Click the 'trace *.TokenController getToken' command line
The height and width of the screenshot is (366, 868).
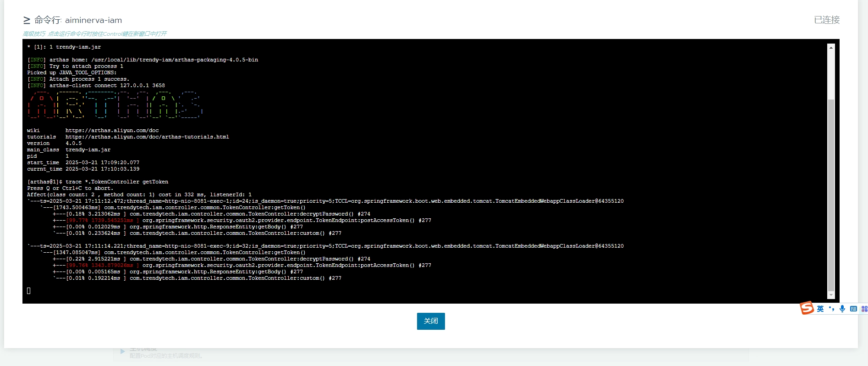tap(116, 182)
